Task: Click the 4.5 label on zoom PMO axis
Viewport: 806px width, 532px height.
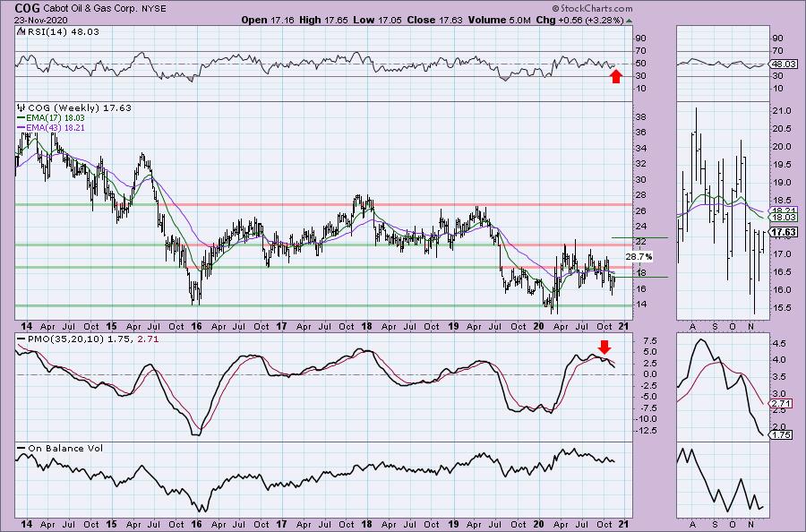Action: [779, 343]
